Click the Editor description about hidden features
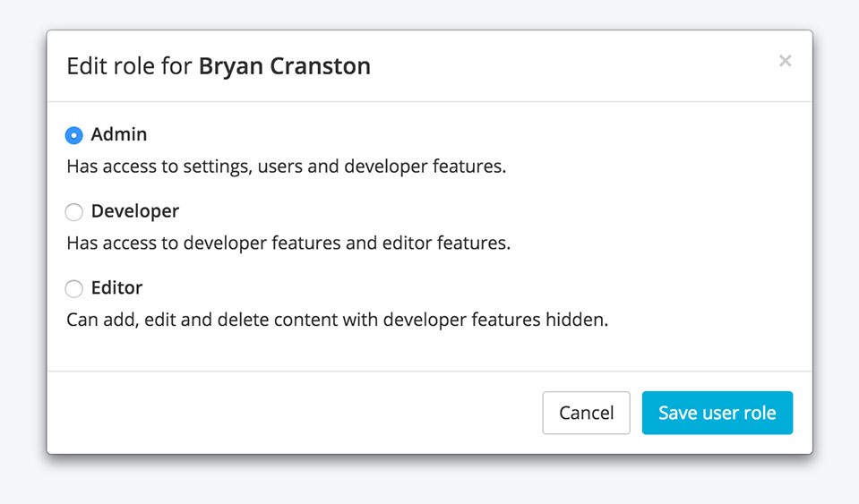 point(337,320)
